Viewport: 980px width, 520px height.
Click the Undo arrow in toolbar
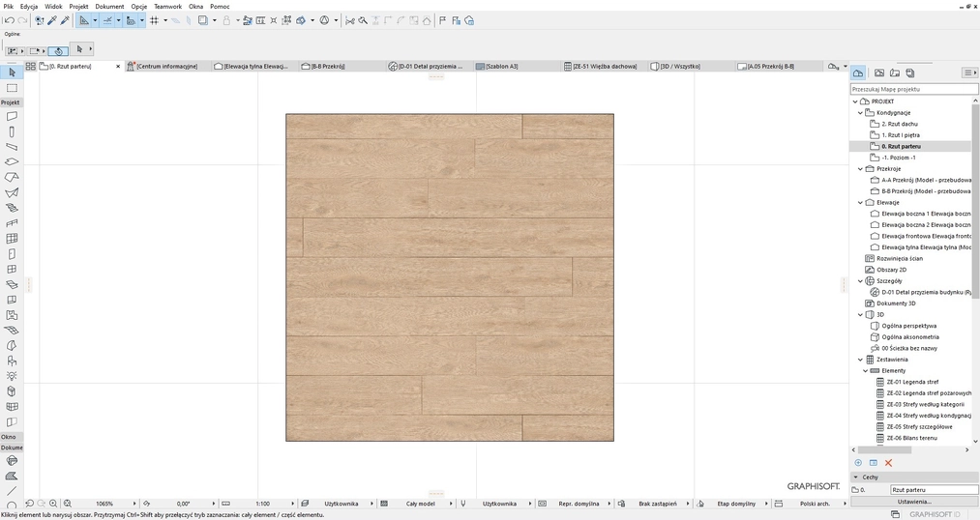(x=9, y=20)
